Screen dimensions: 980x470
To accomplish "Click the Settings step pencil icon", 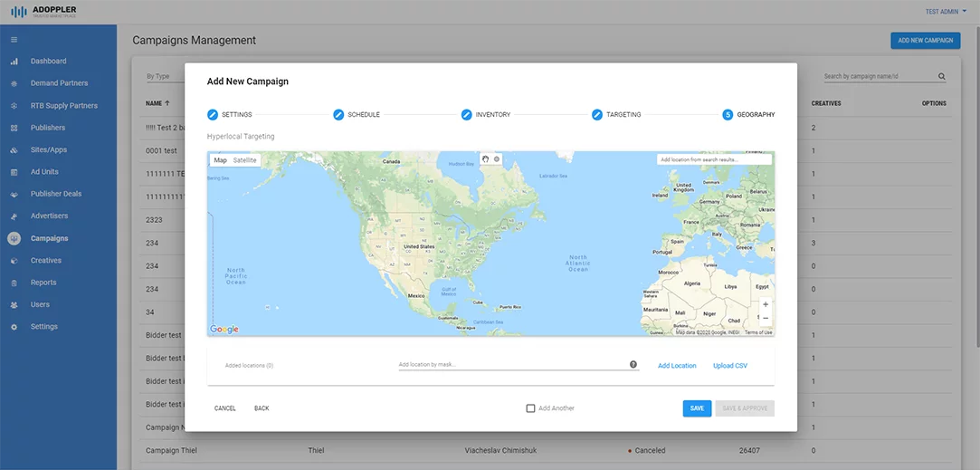I will tap(213, 114).
